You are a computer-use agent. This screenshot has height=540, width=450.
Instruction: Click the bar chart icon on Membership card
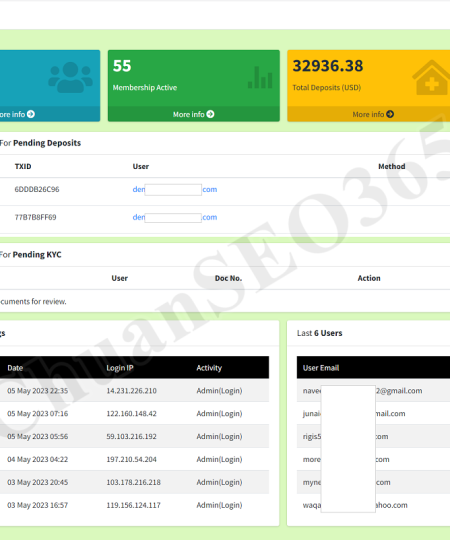(x=260, y=77)
